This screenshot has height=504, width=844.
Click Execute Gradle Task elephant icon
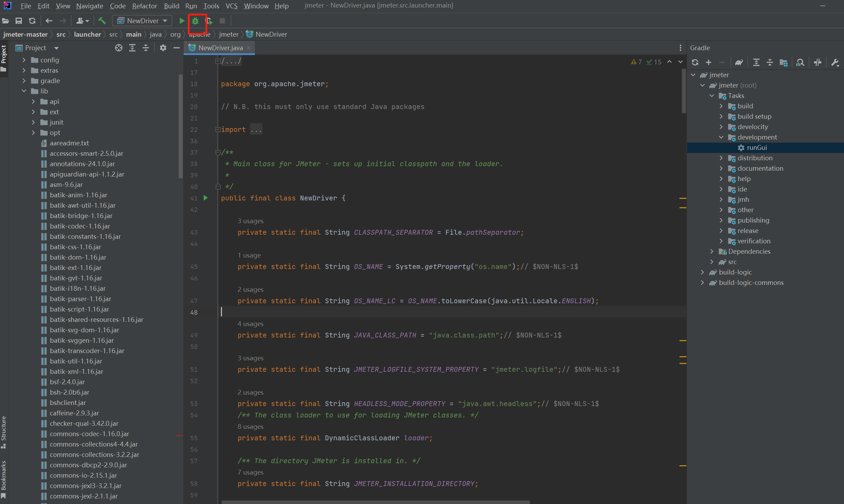(739, 62)
